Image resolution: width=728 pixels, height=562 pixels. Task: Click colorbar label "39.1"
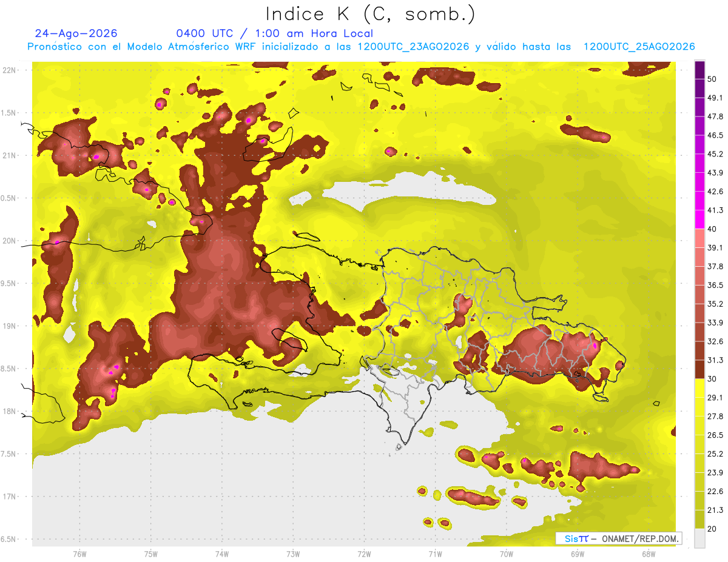tap(715, 248)
